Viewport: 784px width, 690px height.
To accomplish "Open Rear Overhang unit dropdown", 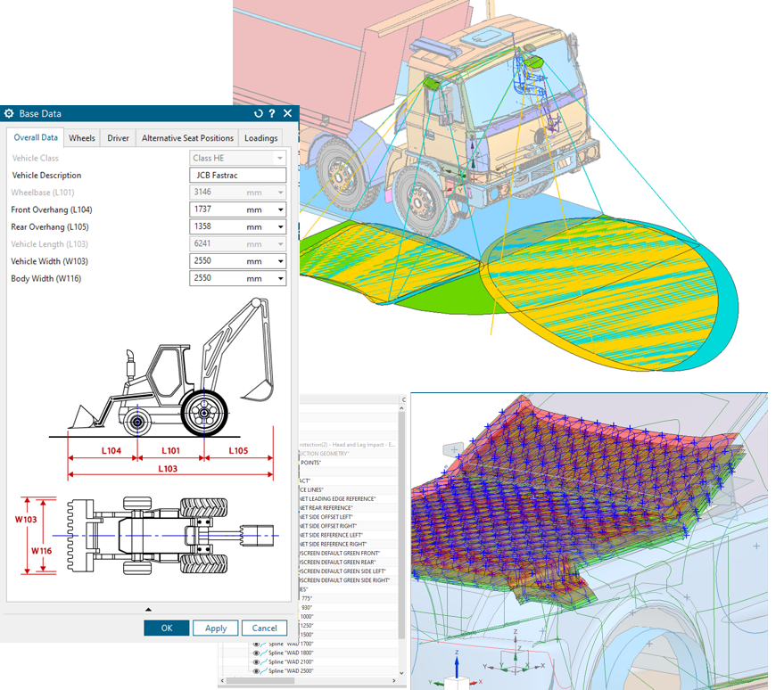I will (280, 227).
